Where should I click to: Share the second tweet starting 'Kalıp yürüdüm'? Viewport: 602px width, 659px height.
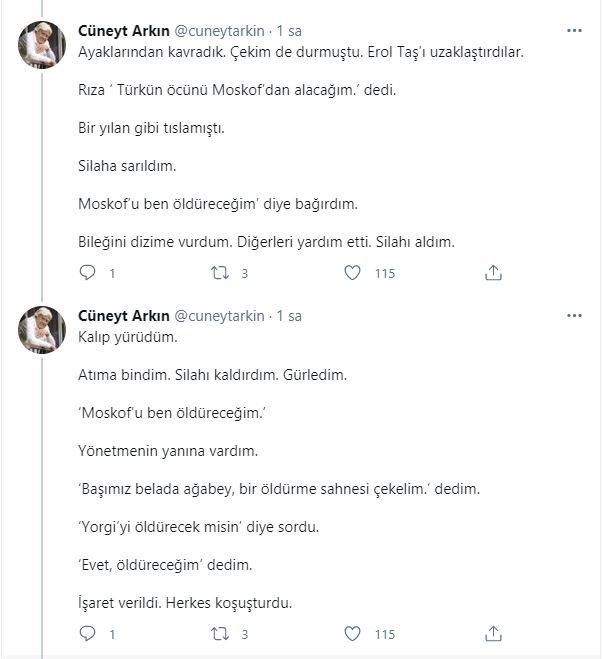[x=493, y=634]
